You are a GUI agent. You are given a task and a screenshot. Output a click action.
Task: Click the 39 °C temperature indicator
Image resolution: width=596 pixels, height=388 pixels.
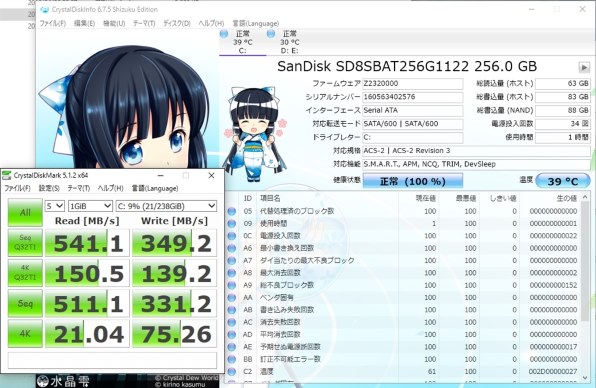(x=563, y=181)
